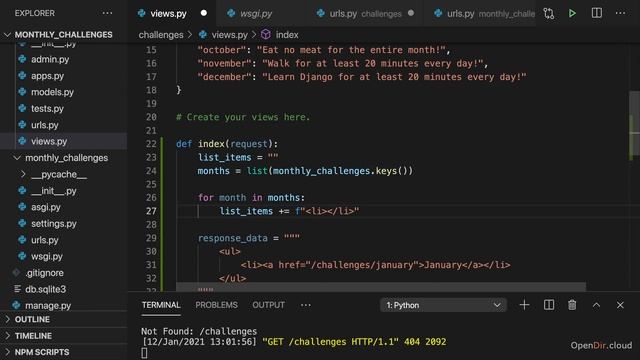Click line number 27 in gutter
640x360 pixels.
click(x=151, y=211)
